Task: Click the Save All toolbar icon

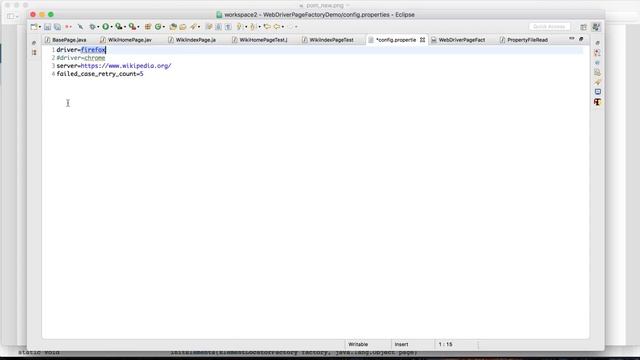Action: [x=58, y=27]
